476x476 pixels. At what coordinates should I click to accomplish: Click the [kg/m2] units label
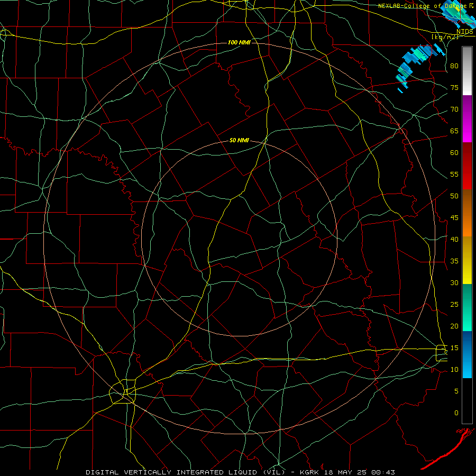445,37
